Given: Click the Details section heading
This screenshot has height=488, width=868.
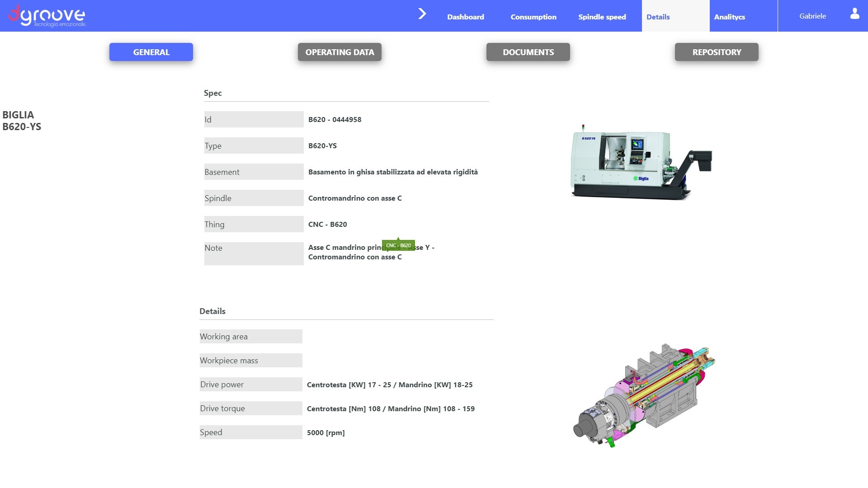Looking at the screenshot, I should click(212, 311).
